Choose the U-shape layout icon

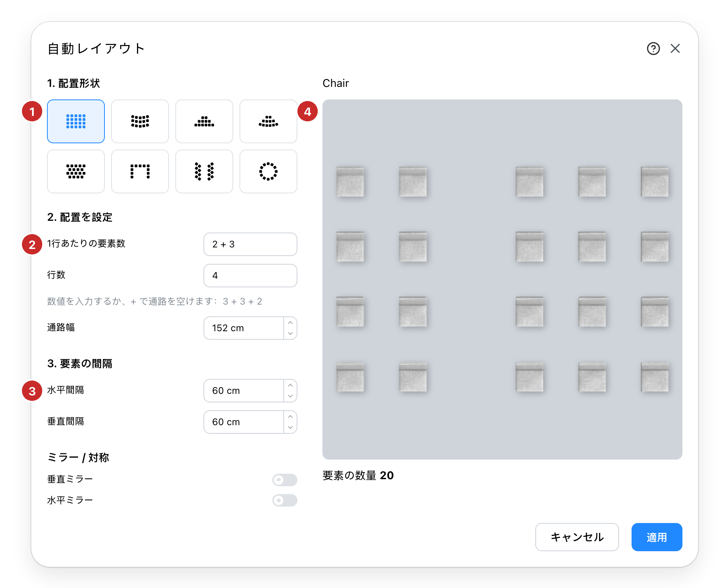[x=140, y=171]
